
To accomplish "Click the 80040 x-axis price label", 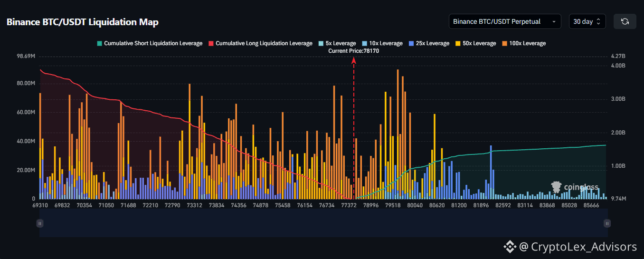I will tap(415, 205).
